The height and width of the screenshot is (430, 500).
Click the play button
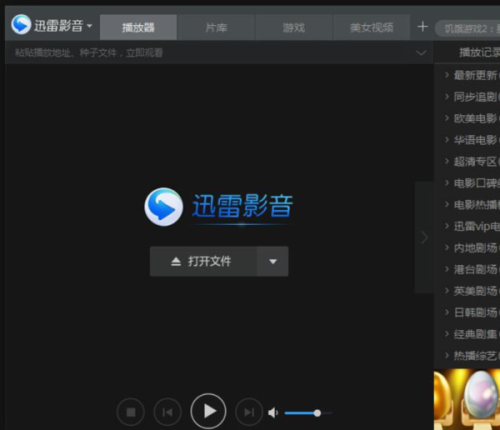click(x=208, y=411)
